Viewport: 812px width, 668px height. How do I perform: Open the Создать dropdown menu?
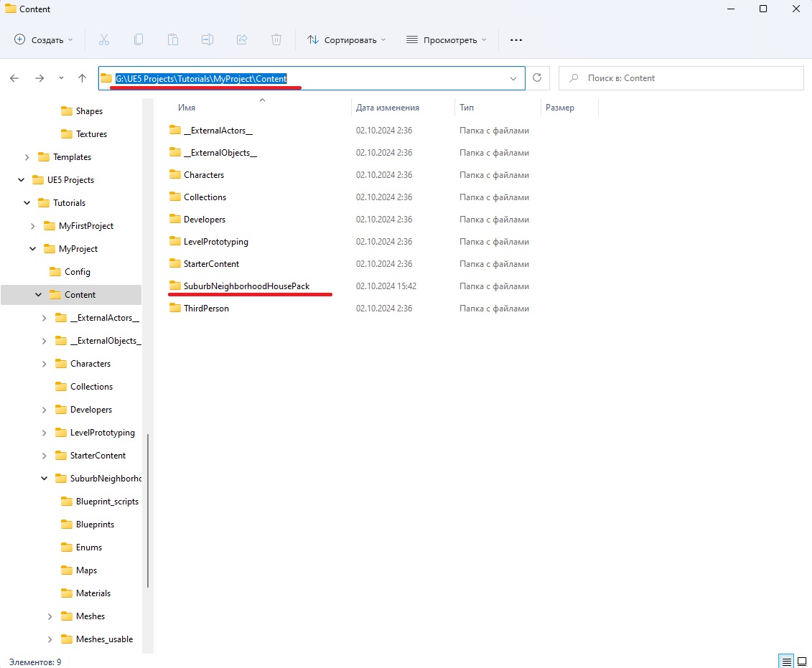tap(44, 40)
